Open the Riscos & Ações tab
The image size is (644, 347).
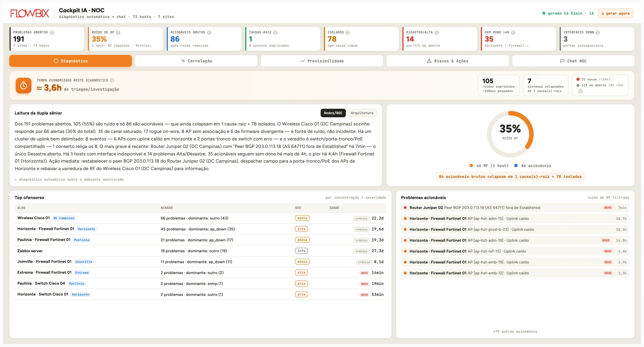[x=448, y=61]
